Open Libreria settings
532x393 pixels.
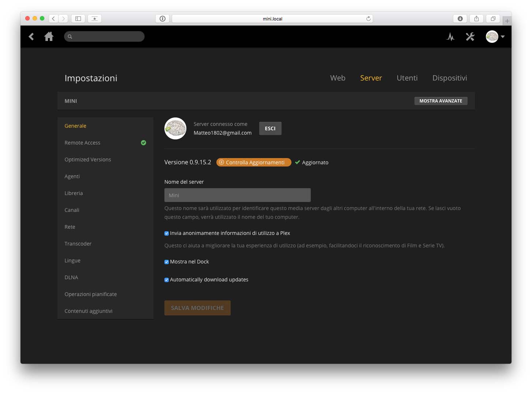pyautogui.click(x=105, y=193)
